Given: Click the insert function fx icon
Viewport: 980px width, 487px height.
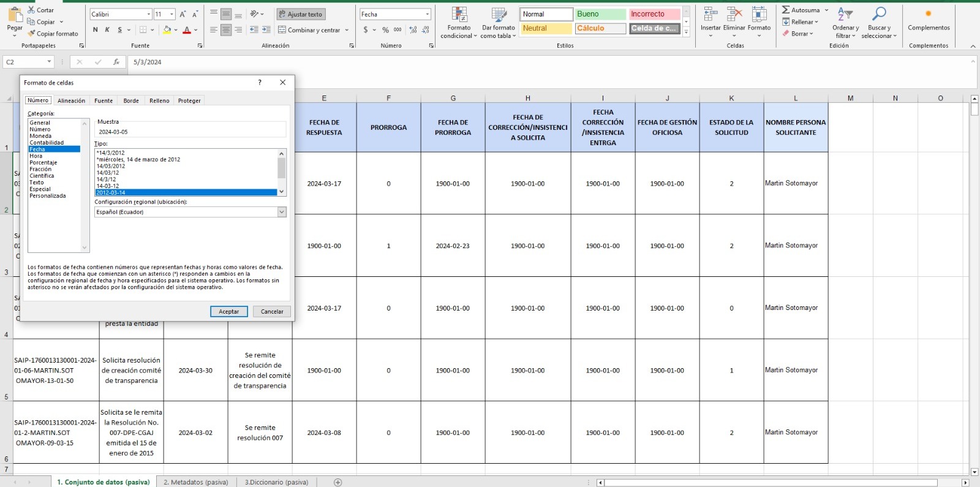Looking at the screenshot, I should click(x=116, y=62).
